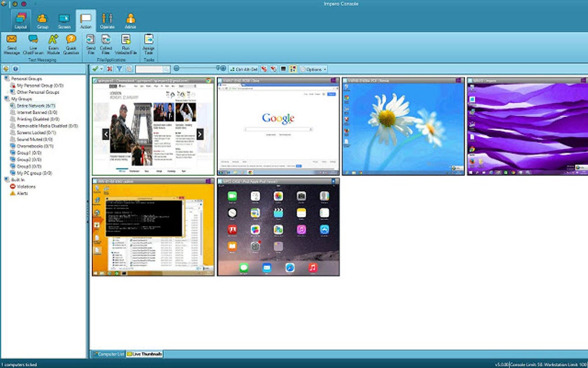The image size is (588, 368).
Task: Expand the Personal Groups section
Action: pyautogui.click(x=5, y=77)
